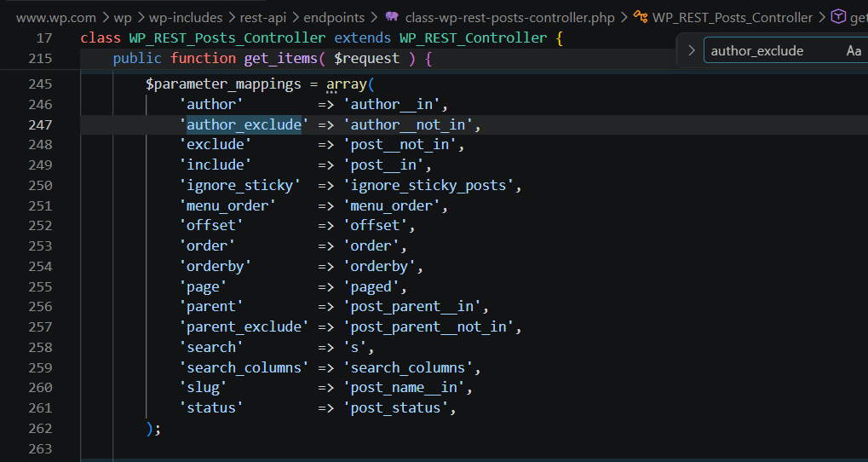Click the 'slug' key on line 260

point(204,388)
